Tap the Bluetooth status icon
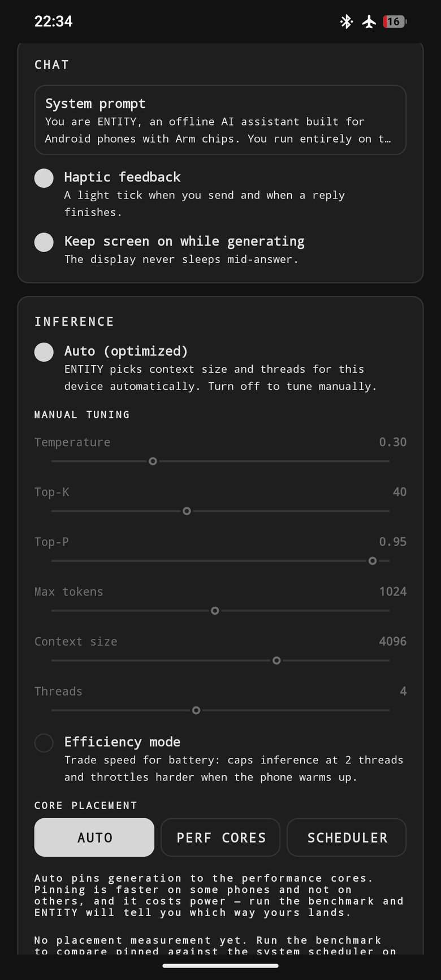Screen dimensions: 441x980 click(x=346, y=21)
